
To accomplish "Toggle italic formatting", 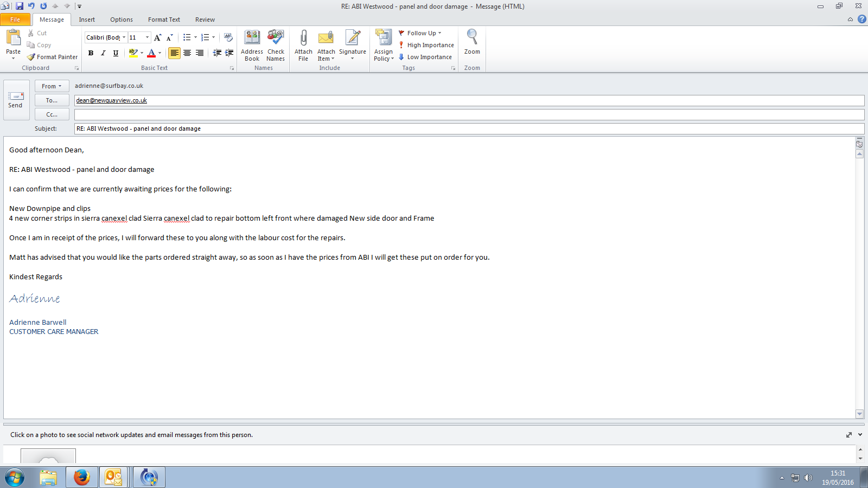I will 103,53.
